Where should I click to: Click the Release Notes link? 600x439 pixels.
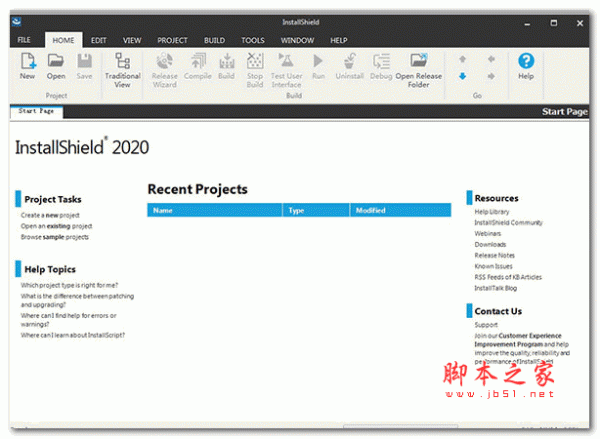click(x=494, y=255)
